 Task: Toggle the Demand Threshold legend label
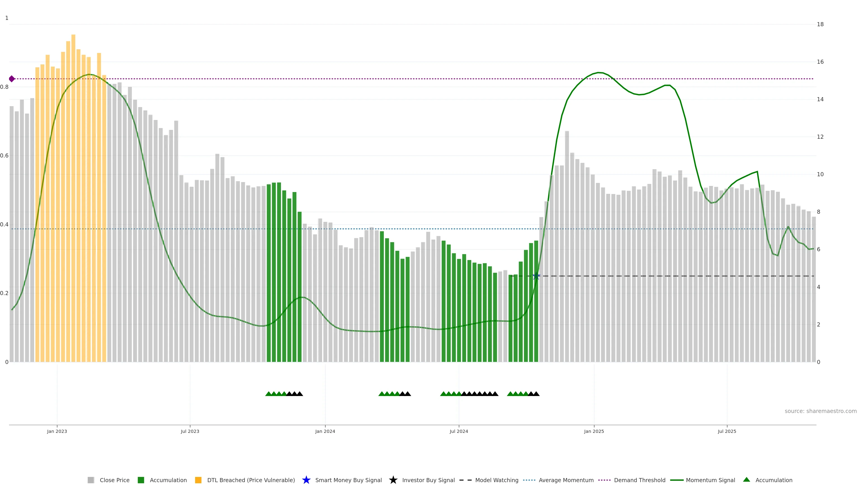click(639, 480)
